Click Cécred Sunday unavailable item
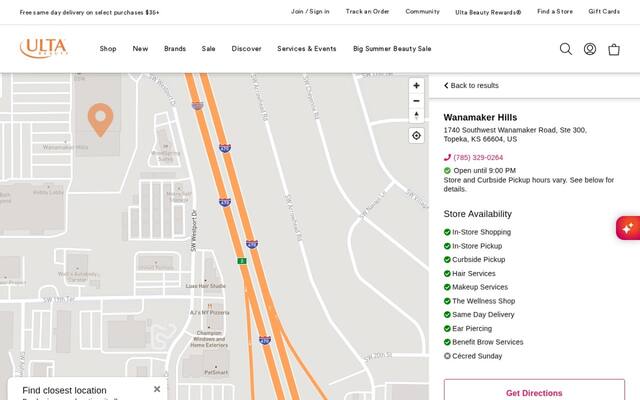Screen dimensions: 640x400 [473, 356]
